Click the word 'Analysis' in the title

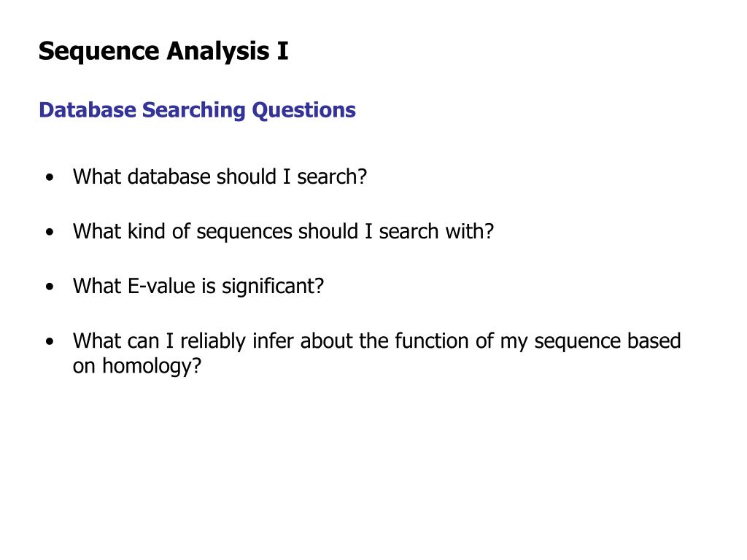[217, 52]
